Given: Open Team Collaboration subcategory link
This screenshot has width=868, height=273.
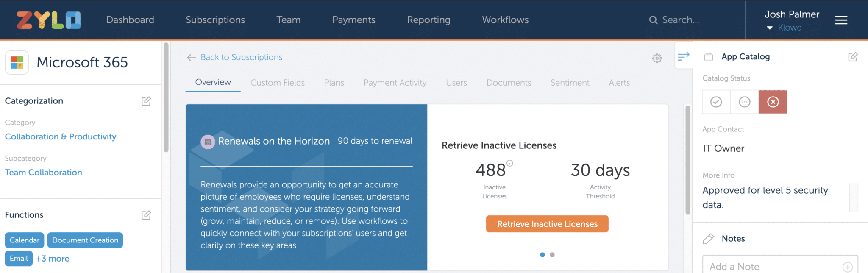Looking at the screenshot, I should pos(44,173).
